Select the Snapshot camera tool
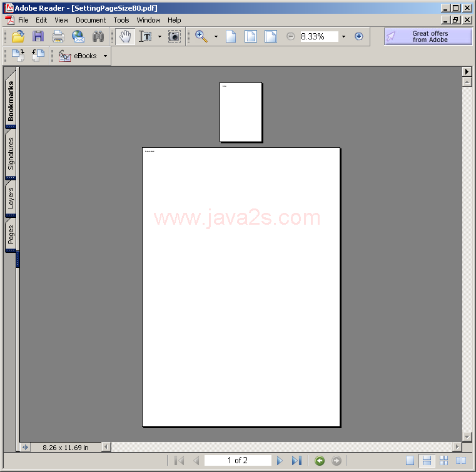 pyautogui.click(x=175, y=36)
